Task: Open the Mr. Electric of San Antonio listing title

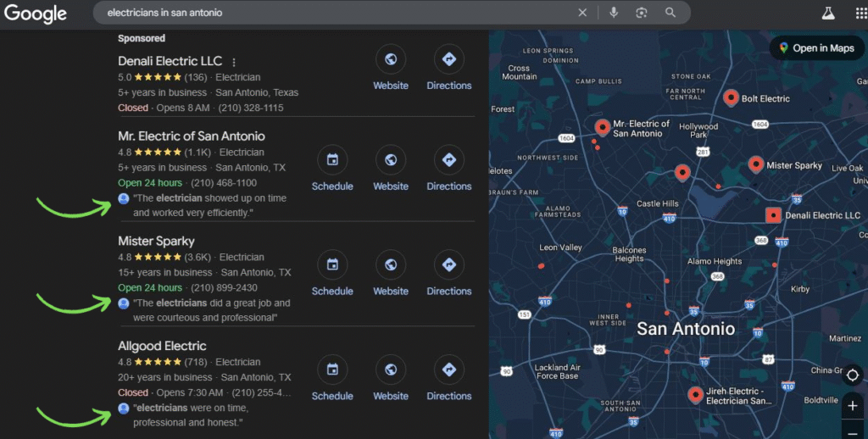Action: tap(192, 136)
